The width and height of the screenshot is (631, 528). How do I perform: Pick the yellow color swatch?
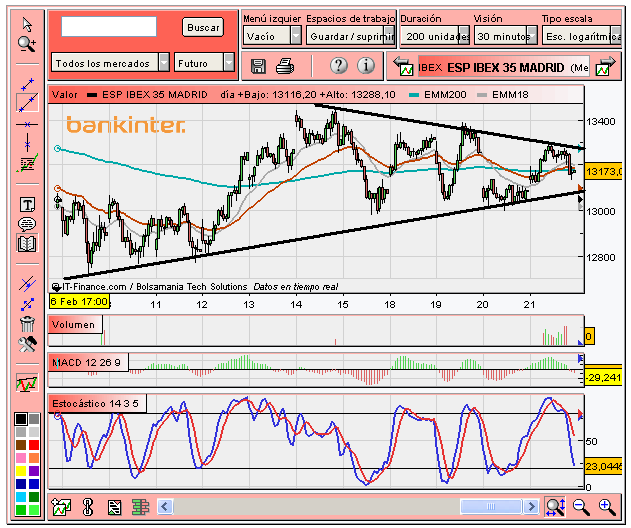tap(21, 470)
